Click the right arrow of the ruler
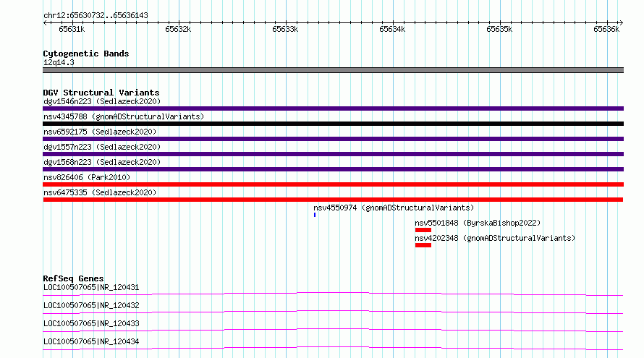This screenshot has width=644, height=358. pyautogui.click(x=621, y=22)
